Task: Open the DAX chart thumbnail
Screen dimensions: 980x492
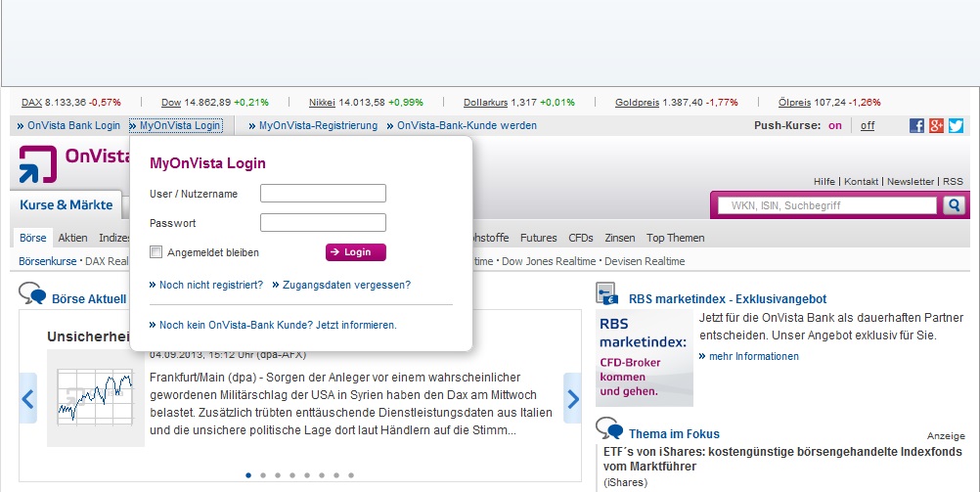Action: [x=96, y=398]
